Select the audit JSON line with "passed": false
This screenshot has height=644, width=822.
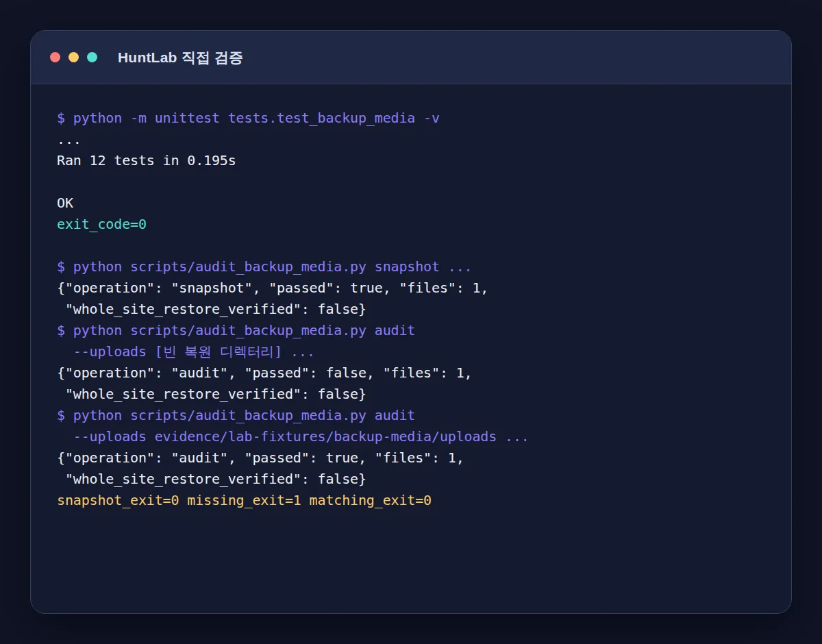pyautogui.click(x=264, y=373)
